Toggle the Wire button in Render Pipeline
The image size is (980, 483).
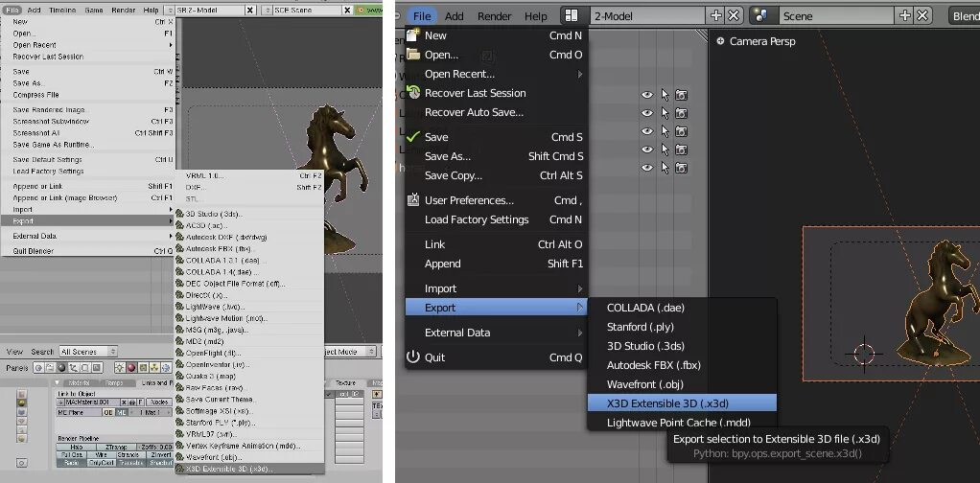pyautogui.click(x=102, y=455)
